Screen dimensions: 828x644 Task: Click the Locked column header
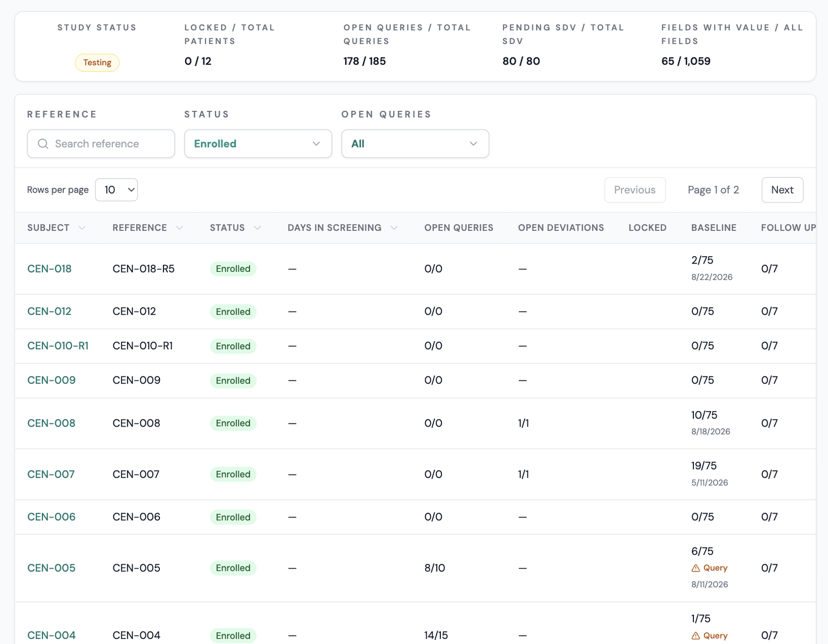647,228
